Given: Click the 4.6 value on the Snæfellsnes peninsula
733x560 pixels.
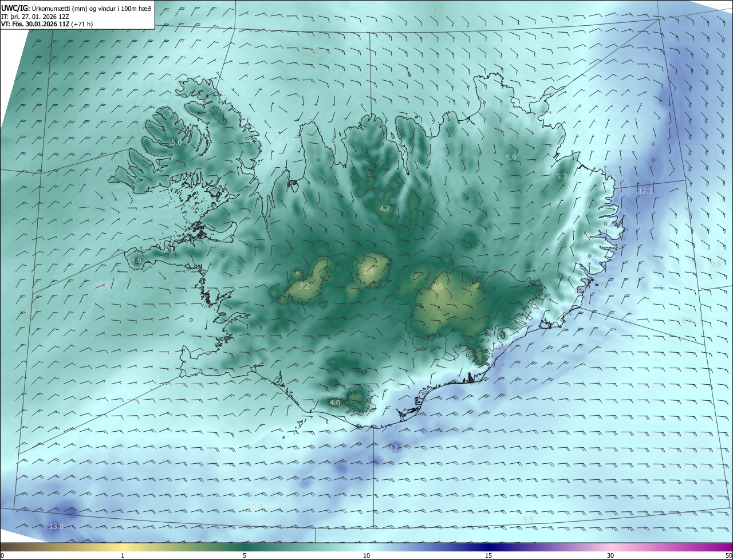Looking at the screenshot, I should (x=136, y=260).
